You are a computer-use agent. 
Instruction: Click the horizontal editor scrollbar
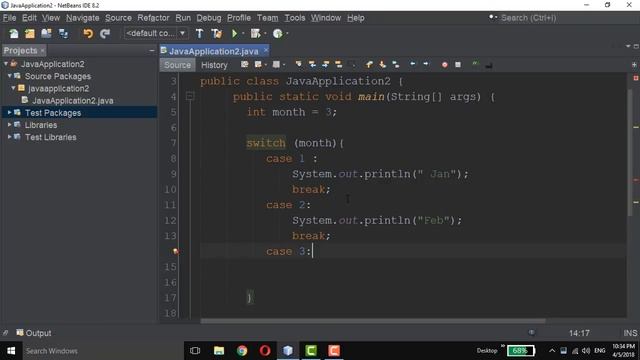(373, 321)
